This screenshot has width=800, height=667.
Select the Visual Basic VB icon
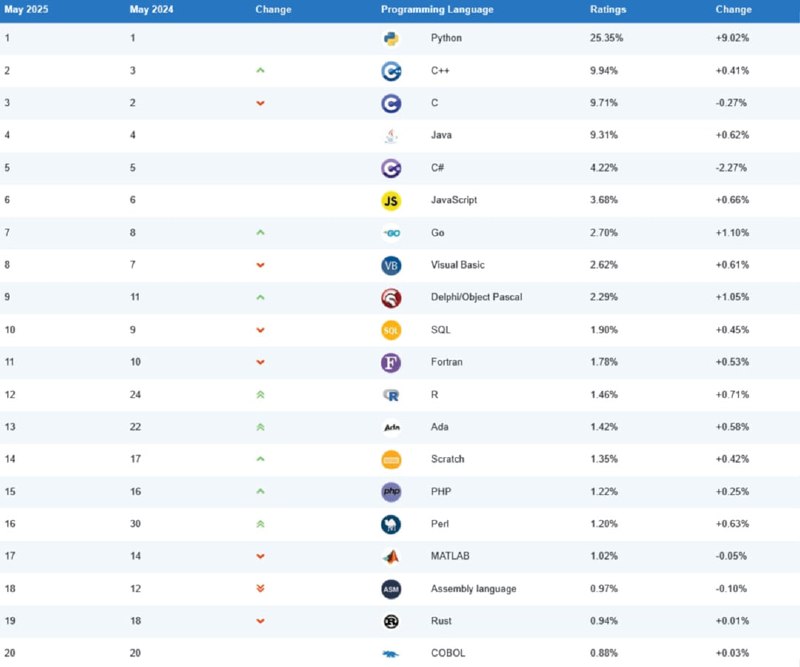coord(391,265)
